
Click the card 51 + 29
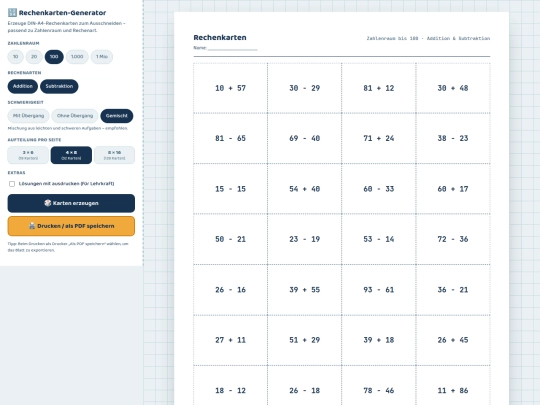click(304, 340)
